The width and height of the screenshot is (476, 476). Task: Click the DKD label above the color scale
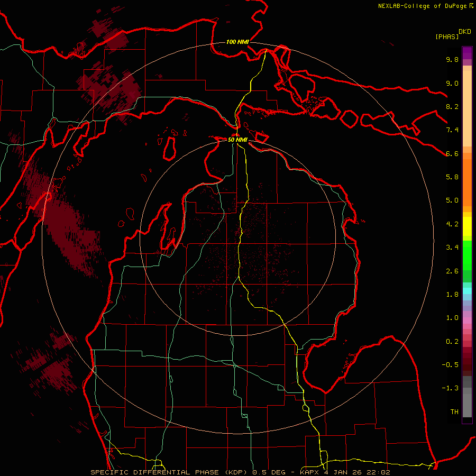click(465, 32)
